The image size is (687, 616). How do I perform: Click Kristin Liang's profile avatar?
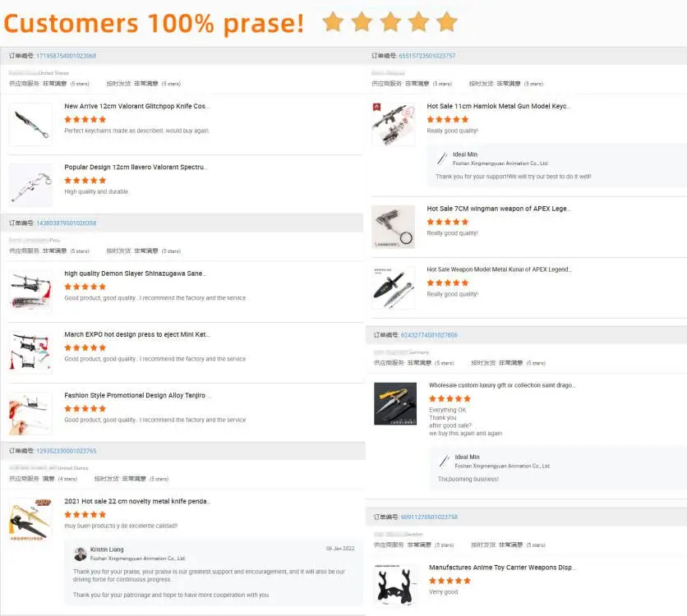[x=80, y=554]
